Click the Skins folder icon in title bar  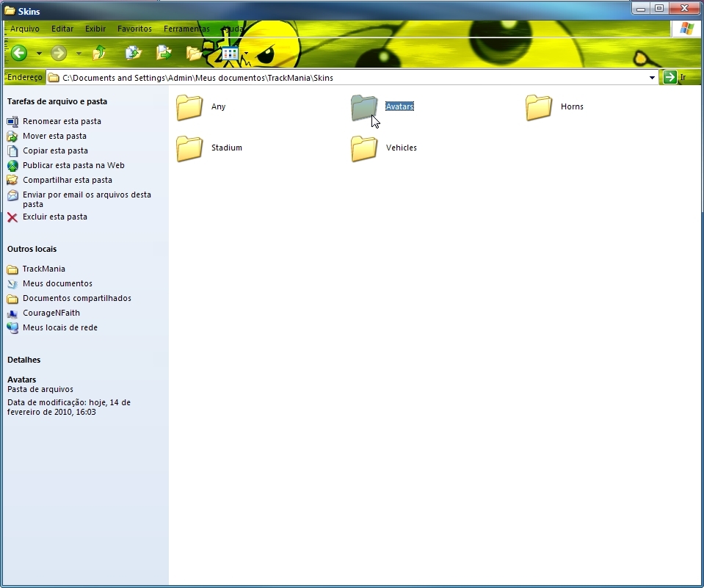pyautogui.click(x=10, y=11)
